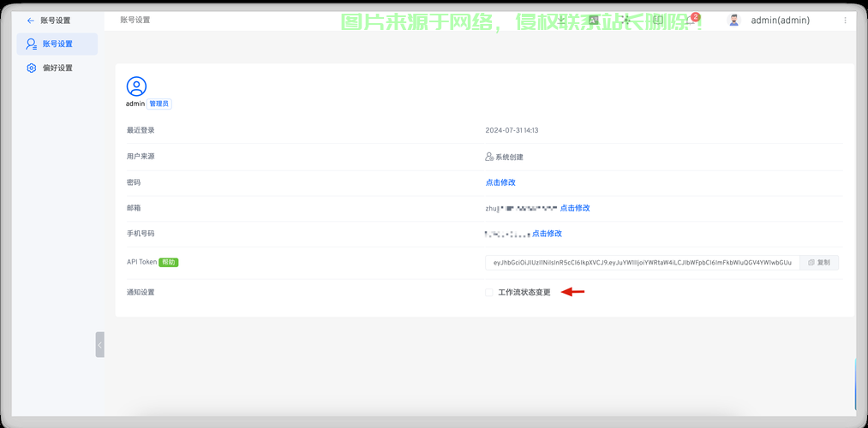This screenshot has width=868, height=428.
Task: Switch to 偏好设置 in the sidebar
Action: point(57,68)
